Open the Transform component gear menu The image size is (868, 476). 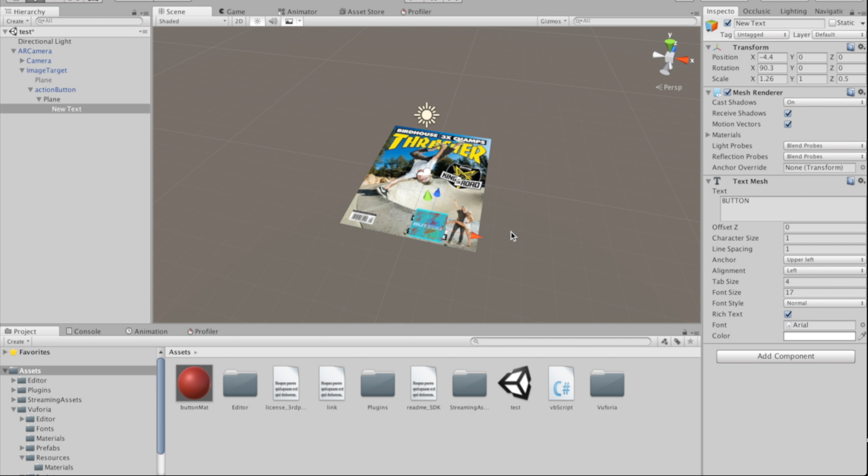(x=861, y=47)
